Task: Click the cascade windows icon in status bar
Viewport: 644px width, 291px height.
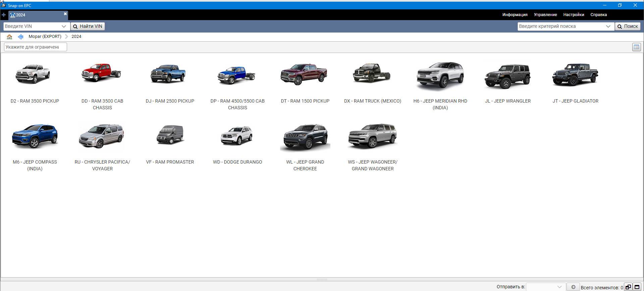Action: [628, 287]
